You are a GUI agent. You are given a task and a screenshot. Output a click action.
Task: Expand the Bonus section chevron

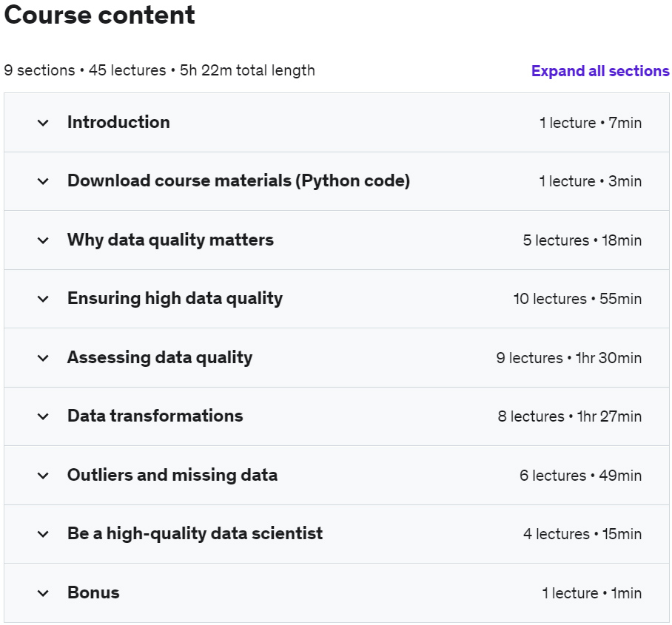tap(43, 593)
